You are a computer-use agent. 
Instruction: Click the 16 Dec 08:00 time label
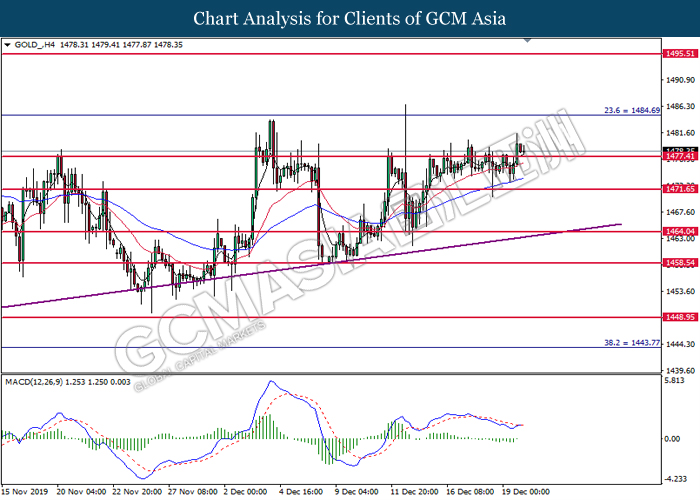(470, 492)
